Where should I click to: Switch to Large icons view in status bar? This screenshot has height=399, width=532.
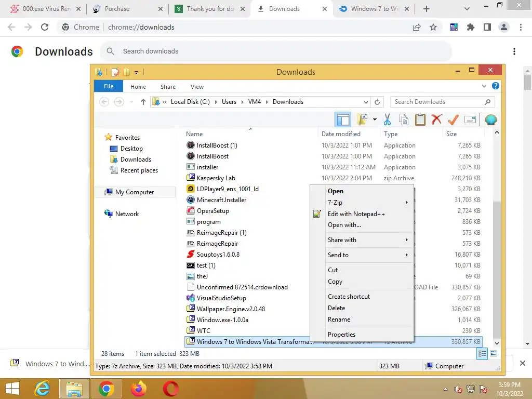pos(494,353)
